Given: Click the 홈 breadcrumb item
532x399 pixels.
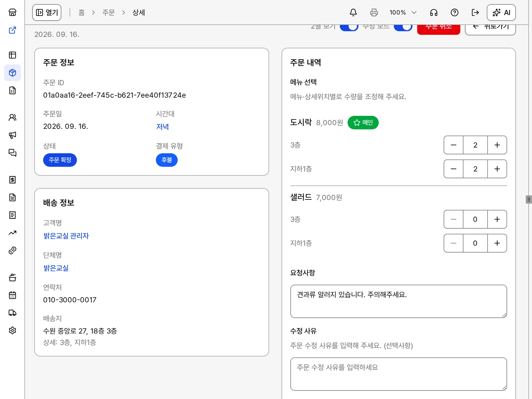Looking at the screenshot, I should coord(82,12).
